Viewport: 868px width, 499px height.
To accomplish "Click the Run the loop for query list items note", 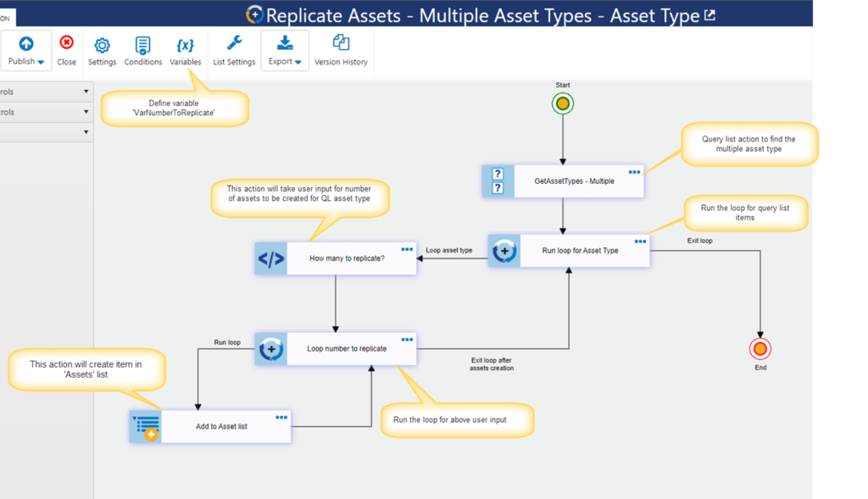I will point(746,213).
